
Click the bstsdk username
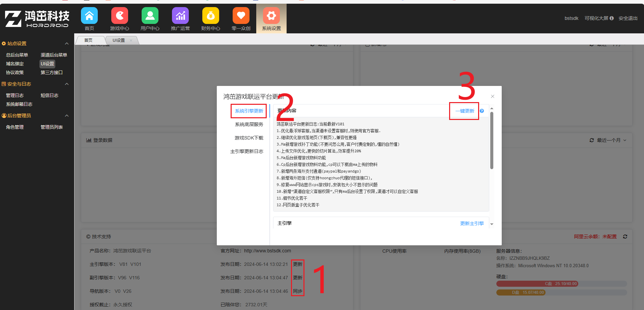coord(572,18)
